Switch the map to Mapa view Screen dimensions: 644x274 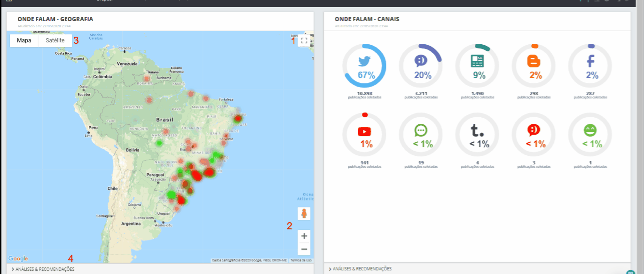(x=24, y=40)
